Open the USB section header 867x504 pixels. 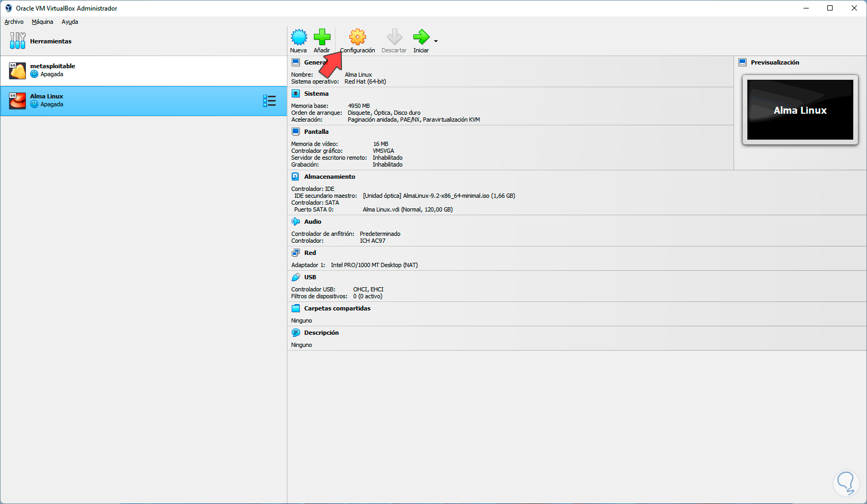click(310, 277)
